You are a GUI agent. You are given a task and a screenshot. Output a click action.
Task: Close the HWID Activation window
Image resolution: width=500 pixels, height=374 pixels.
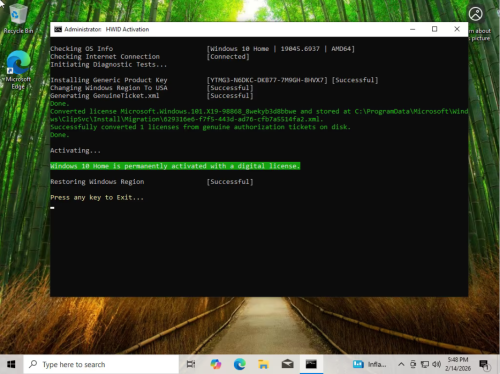point(457,29)
